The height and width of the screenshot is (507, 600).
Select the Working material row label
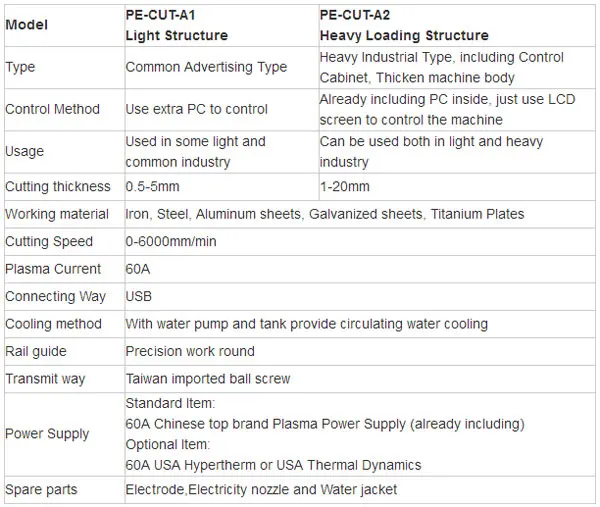(x=57, y=214)
